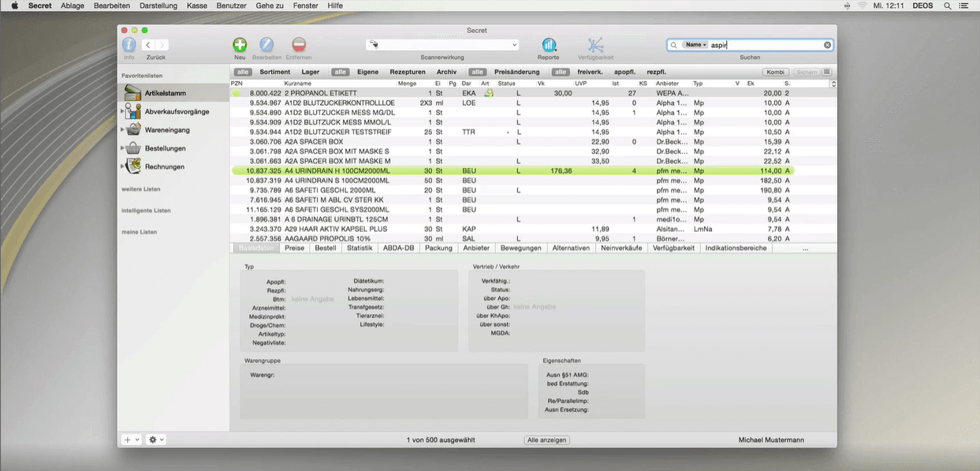
Task: Click the magnifier icon in search field
Action: tap(674, 45)
